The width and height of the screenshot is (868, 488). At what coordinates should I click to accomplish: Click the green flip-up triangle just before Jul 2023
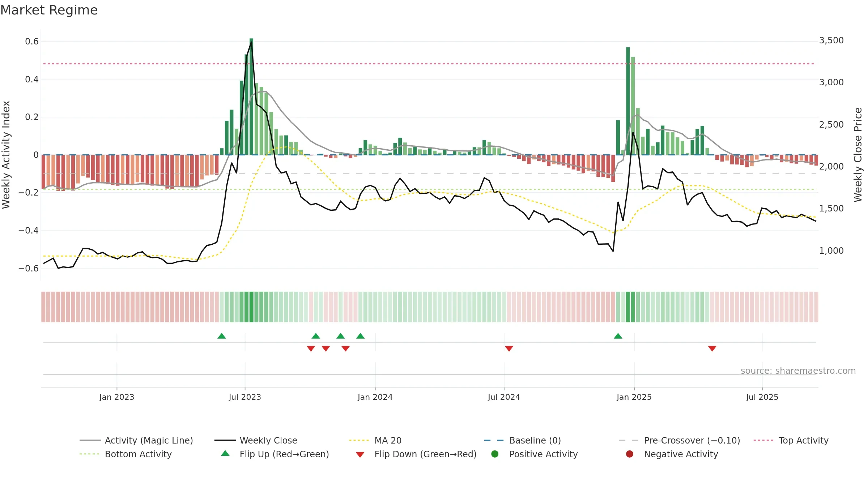222,336
